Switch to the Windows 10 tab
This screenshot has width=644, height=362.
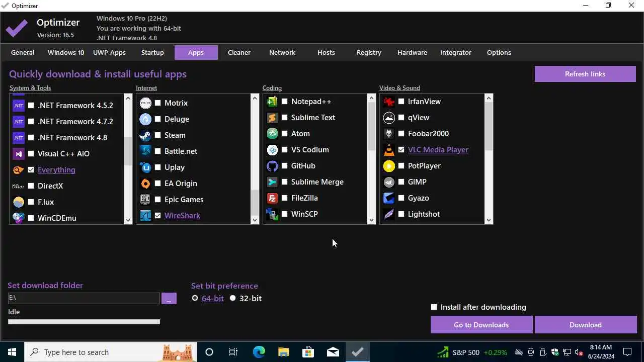pos(66,52)
